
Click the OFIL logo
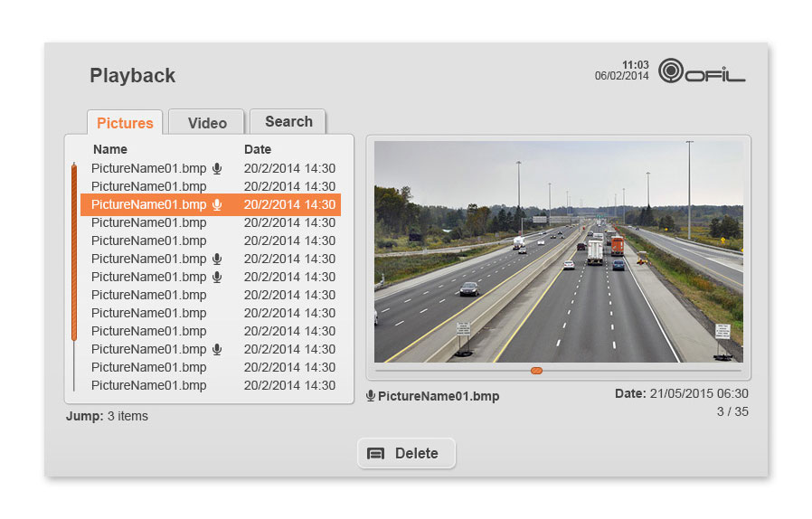coord(701,71)
